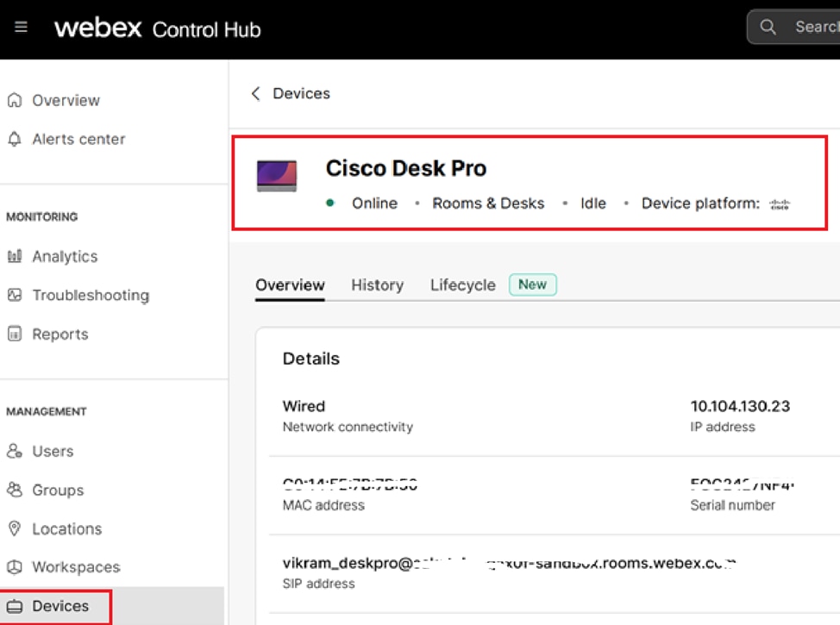This screenshot has height=625, width=840.
Task: Click the Locations pin icon
Action: (x=15, y=528)
